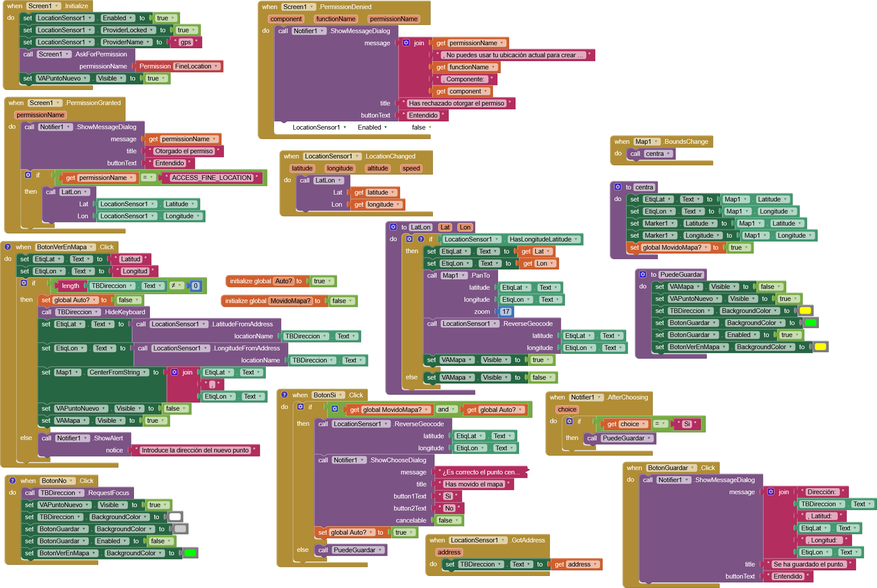
Task: Click the 'Introduce la dirección del nuevo punto' text
Action: (x=195, y=450)
